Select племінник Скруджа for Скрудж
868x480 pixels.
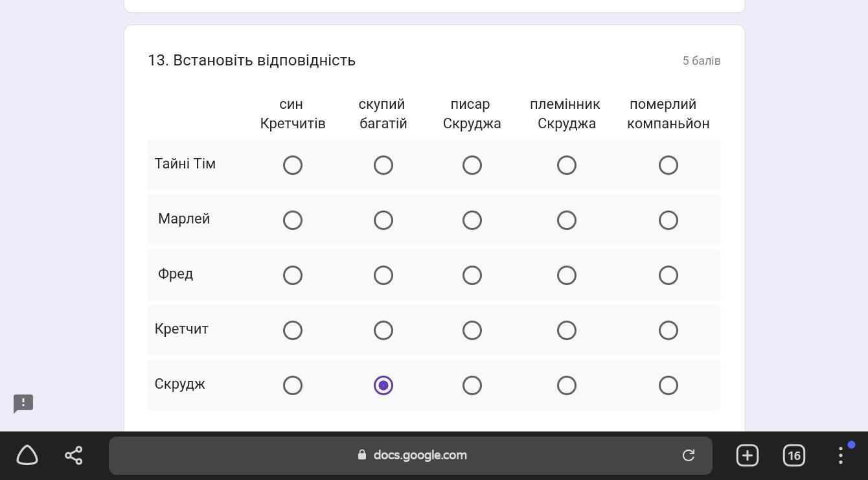coord(567,385)
